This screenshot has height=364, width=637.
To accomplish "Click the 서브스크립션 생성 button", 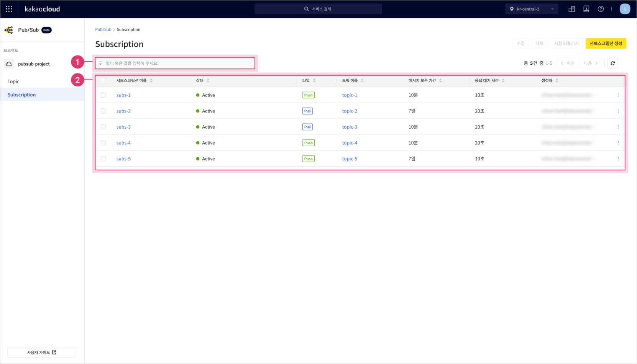I will (606, 43).
